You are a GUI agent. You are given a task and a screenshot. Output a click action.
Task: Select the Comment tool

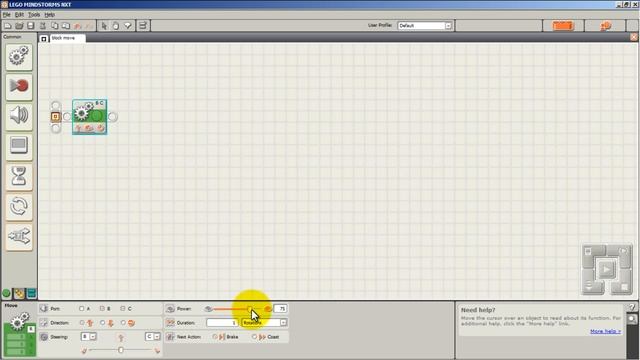128,26
